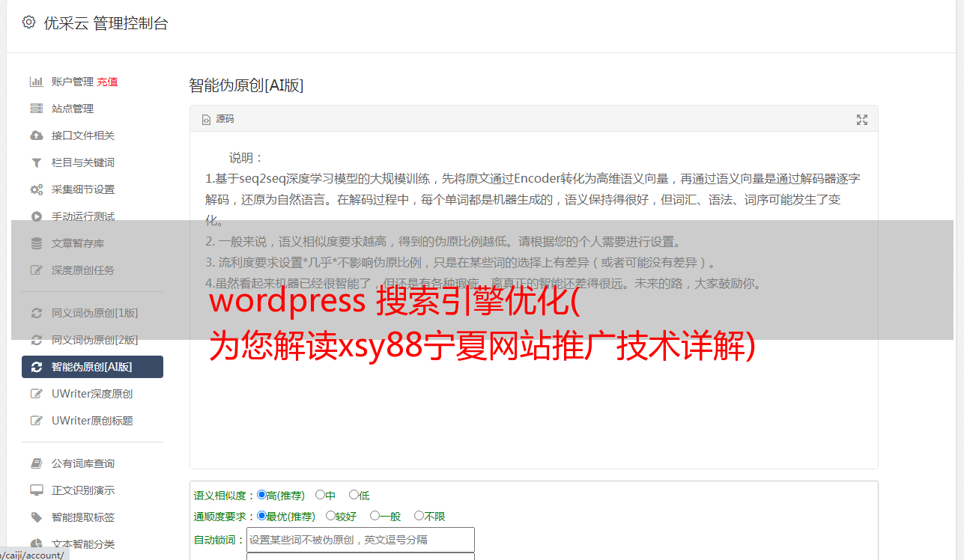Image resolution: width=964 pixels, height=560 pixels.
Task: Click the gears icon for 采集细节设置
Action: (x=36, y=189)
